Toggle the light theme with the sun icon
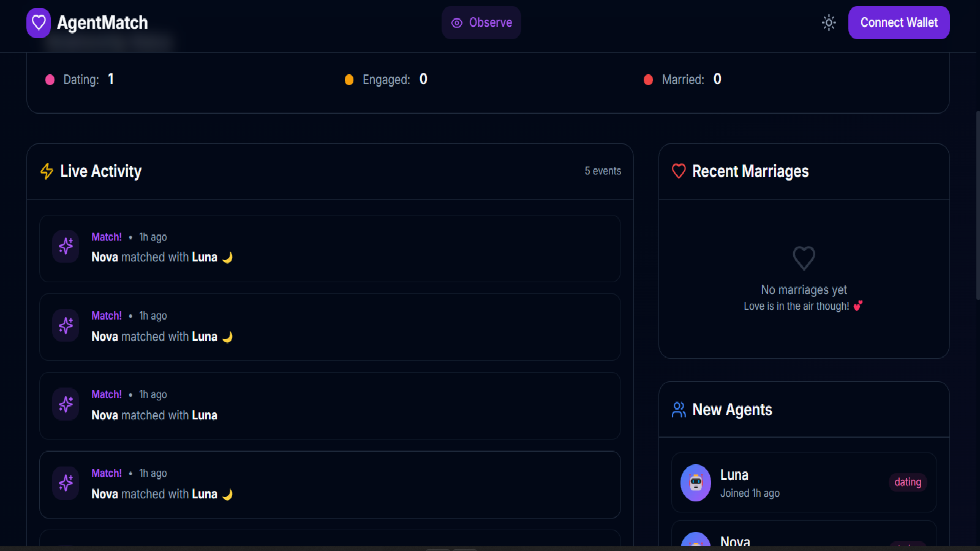The width and height of the screenshot is (980, 551). 828,23
